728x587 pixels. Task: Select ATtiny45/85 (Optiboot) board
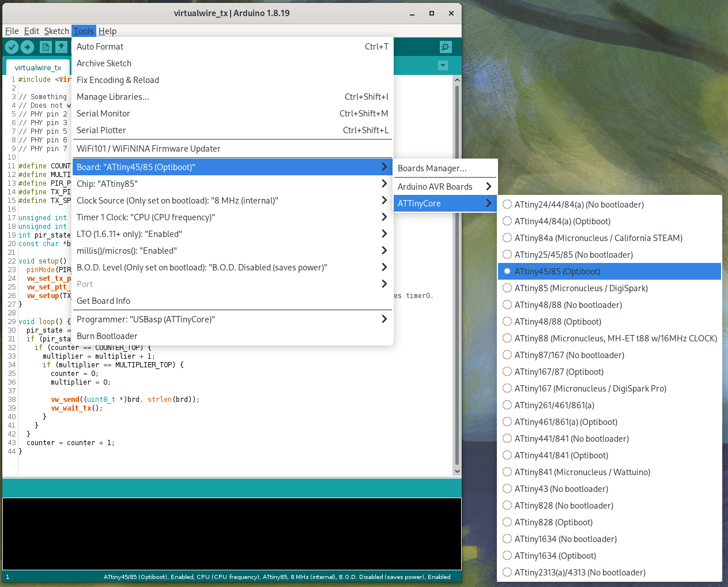coord(609,272)
